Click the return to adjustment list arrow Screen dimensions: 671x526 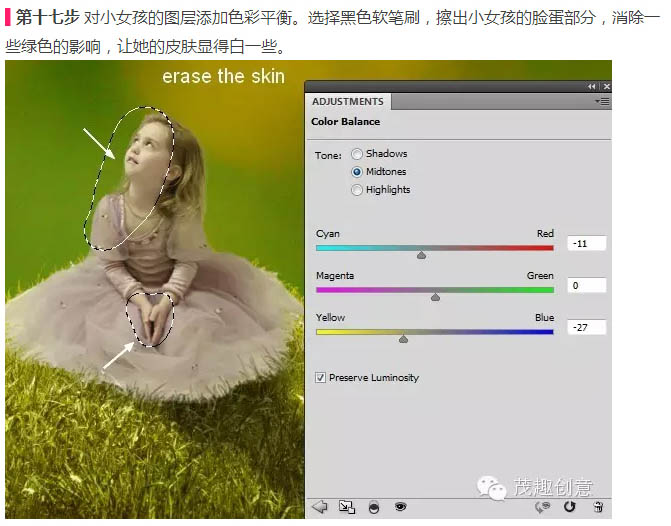[320, 507]
